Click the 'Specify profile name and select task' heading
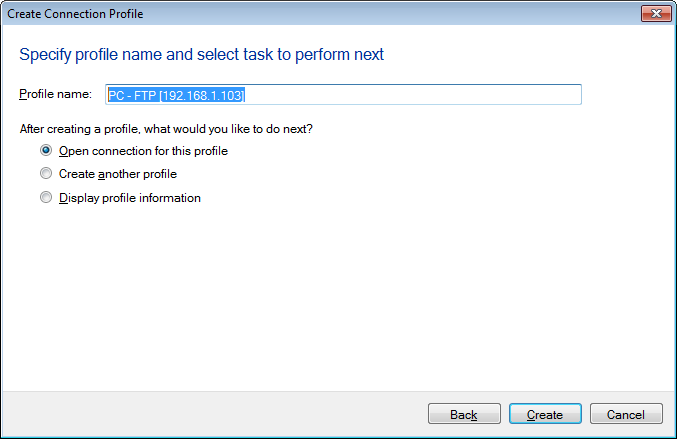 click(x=201, y=54)
